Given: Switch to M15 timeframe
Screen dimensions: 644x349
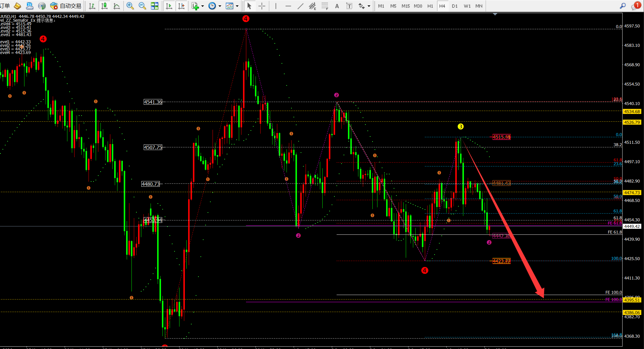Looking at the screenshot, I should tap(405, 6).
